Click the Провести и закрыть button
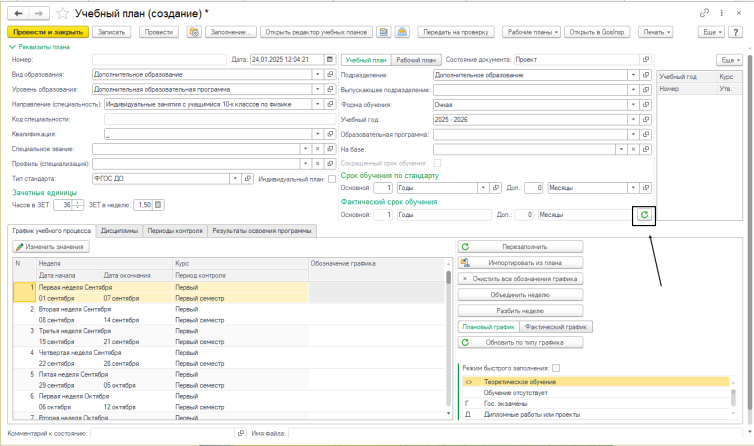The width and height of the screenshot is (754, 446). [47, 33]
